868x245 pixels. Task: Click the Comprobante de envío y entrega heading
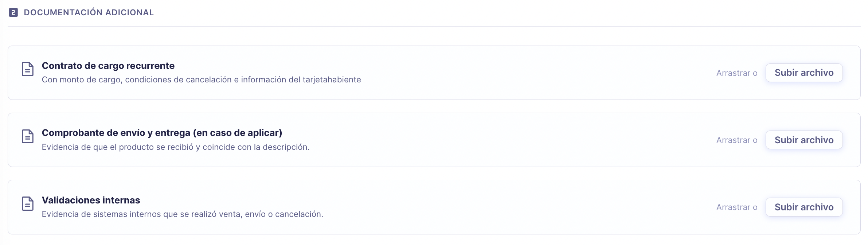pos(162,133)
